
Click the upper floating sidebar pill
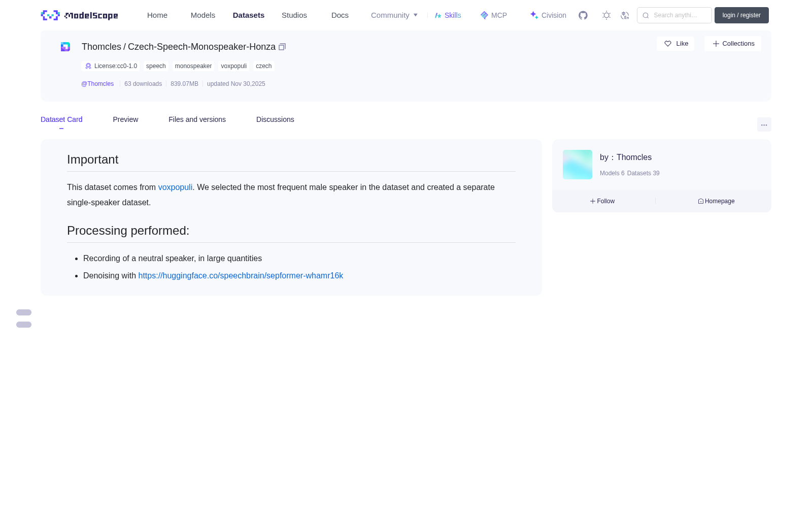point(24,312)
